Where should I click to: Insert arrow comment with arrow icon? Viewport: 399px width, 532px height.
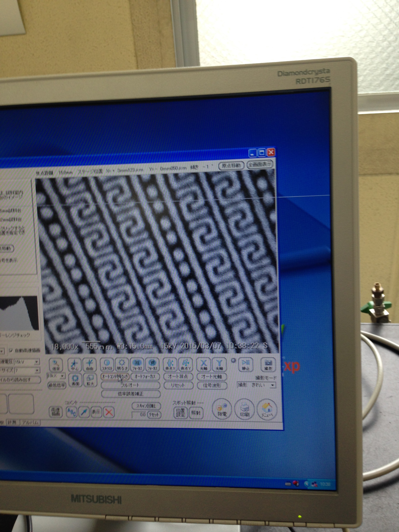[84, 412]
